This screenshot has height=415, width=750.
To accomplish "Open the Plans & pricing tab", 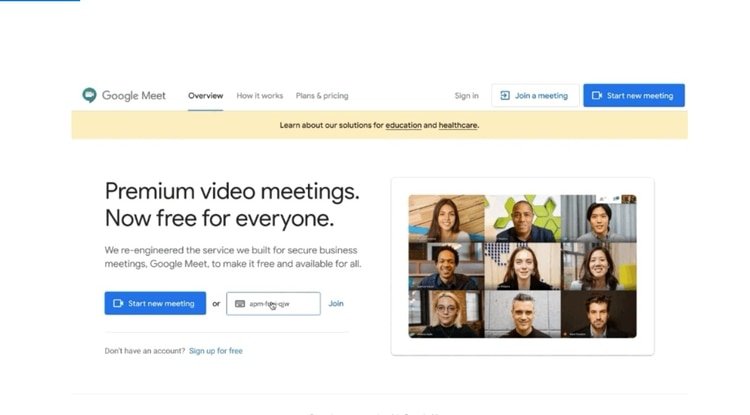I will click(x=322, y=96).
